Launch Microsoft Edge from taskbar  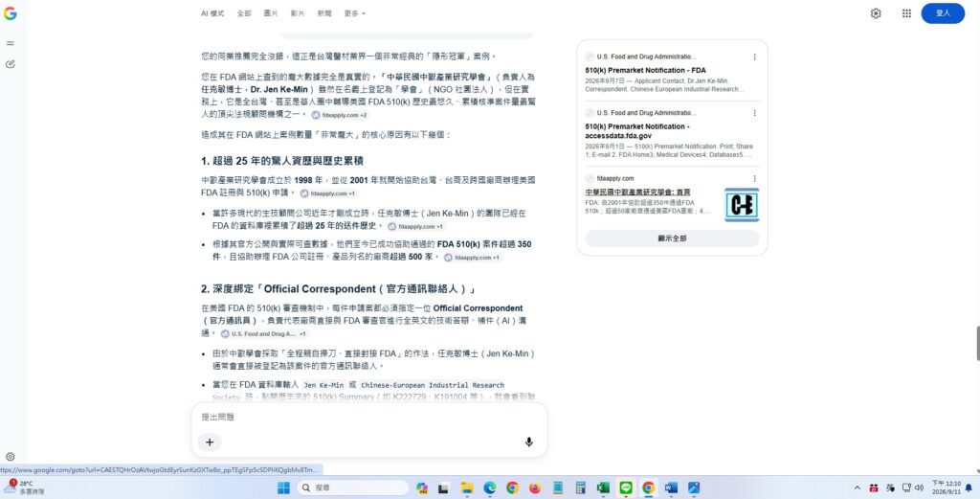click(x=489, y=488)
